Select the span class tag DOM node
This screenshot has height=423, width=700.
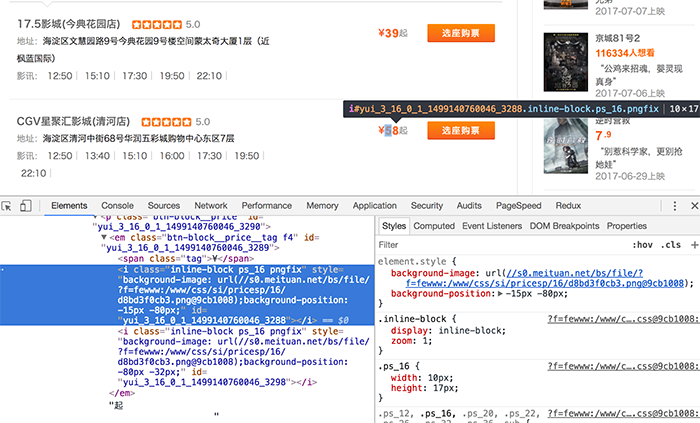coord(186,259)
